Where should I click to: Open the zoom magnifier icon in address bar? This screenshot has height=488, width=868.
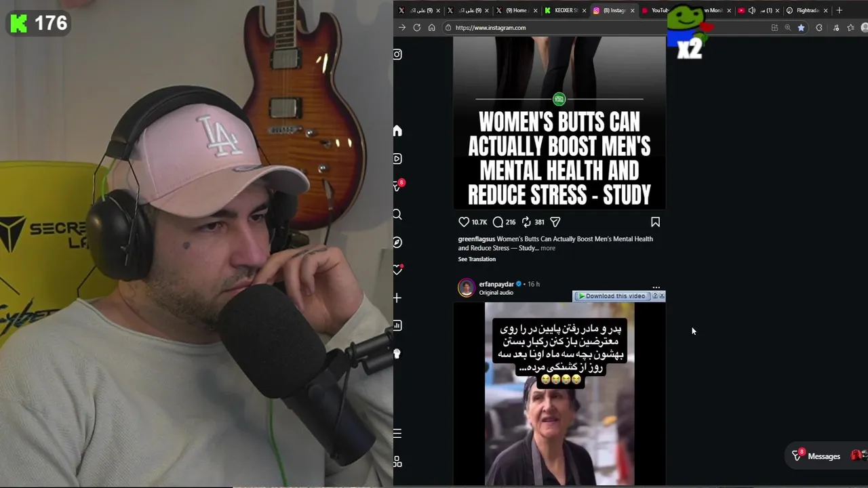point(787,28)
